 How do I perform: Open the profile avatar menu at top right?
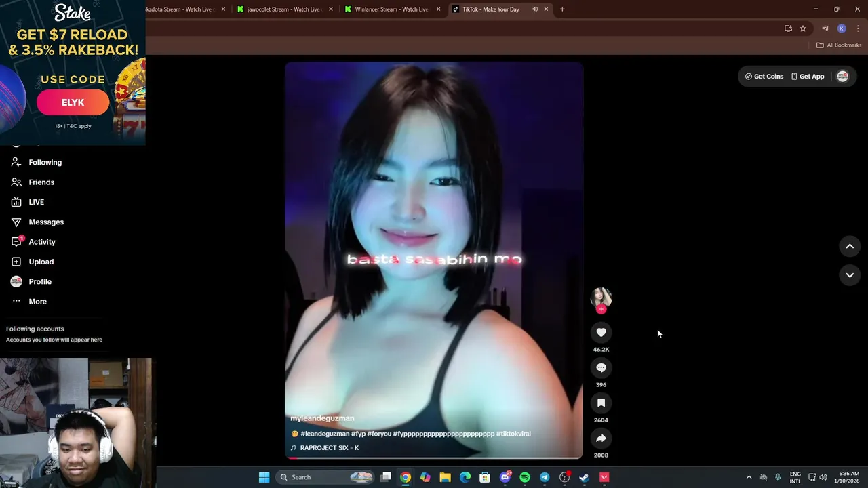(x=842, y=77)
